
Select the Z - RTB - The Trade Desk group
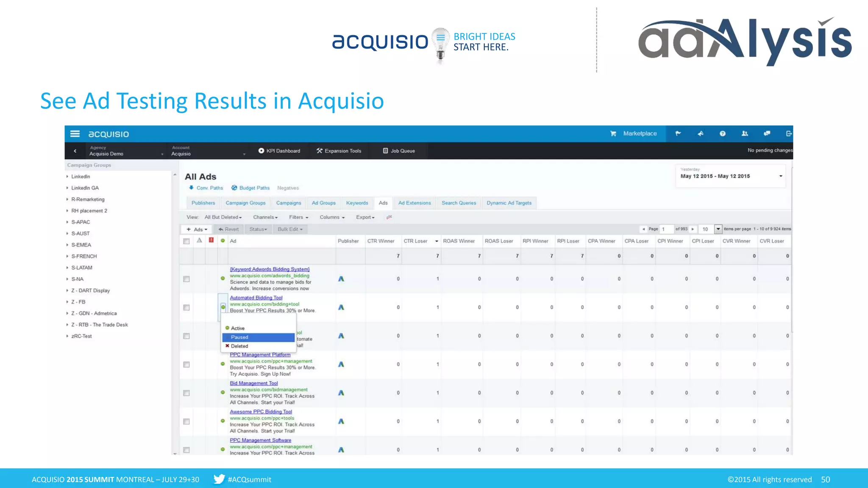[x=100, y=325]
